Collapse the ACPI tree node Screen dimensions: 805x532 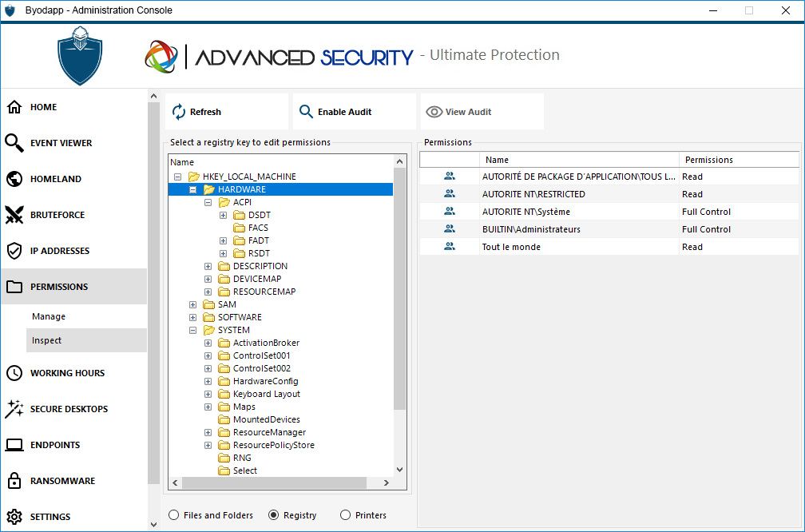click(x=208, y=202)
